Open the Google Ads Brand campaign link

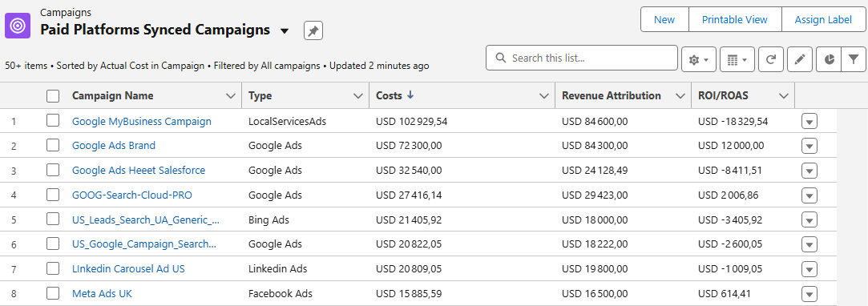pyautogui.click(x=114, y=146)
